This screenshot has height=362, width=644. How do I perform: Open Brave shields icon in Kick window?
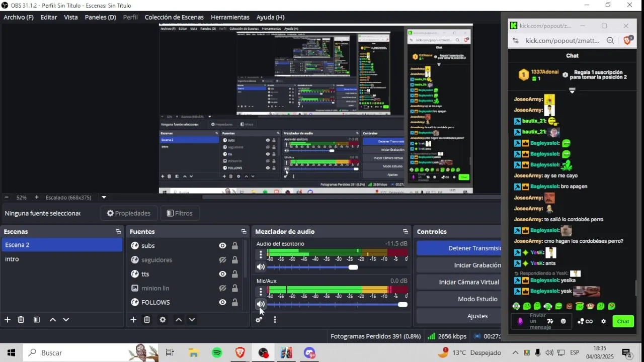pos(627,40)
